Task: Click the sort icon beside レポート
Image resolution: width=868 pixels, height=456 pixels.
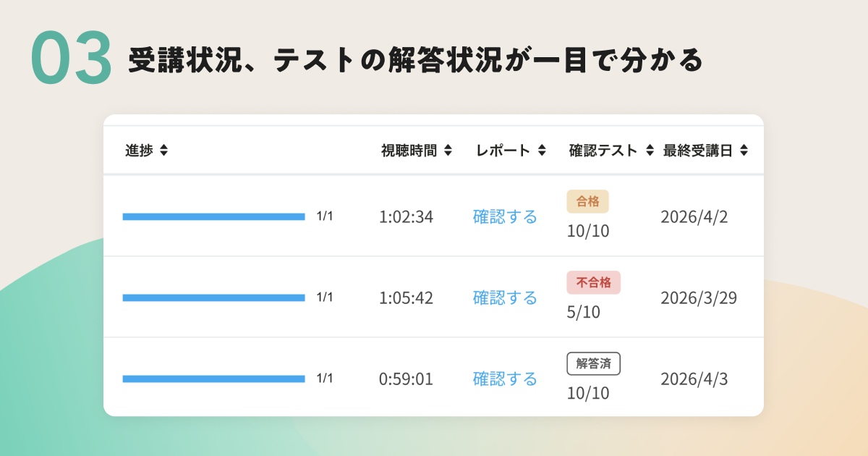Action: tap(542, 151)
